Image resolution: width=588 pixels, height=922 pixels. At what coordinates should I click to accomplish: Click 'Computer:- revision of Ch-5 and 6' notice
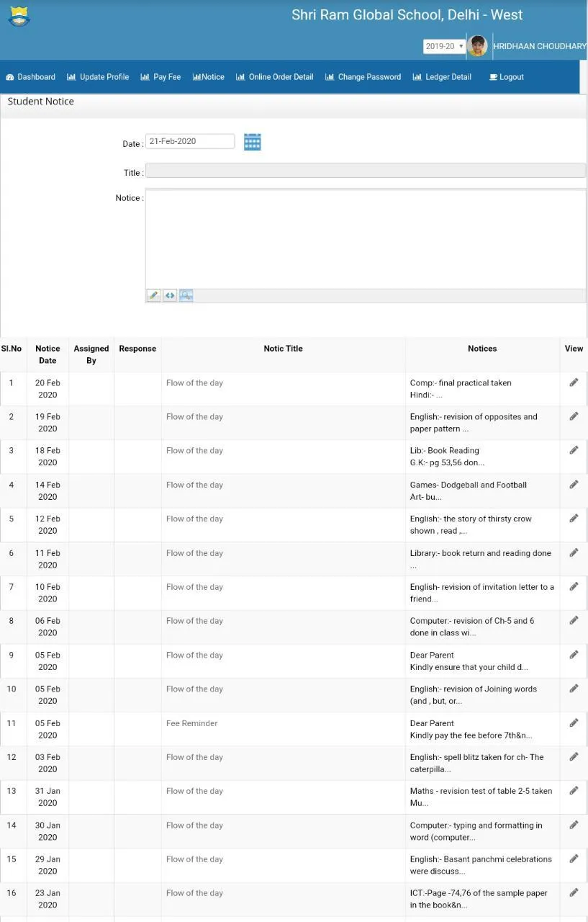[472, 621]
